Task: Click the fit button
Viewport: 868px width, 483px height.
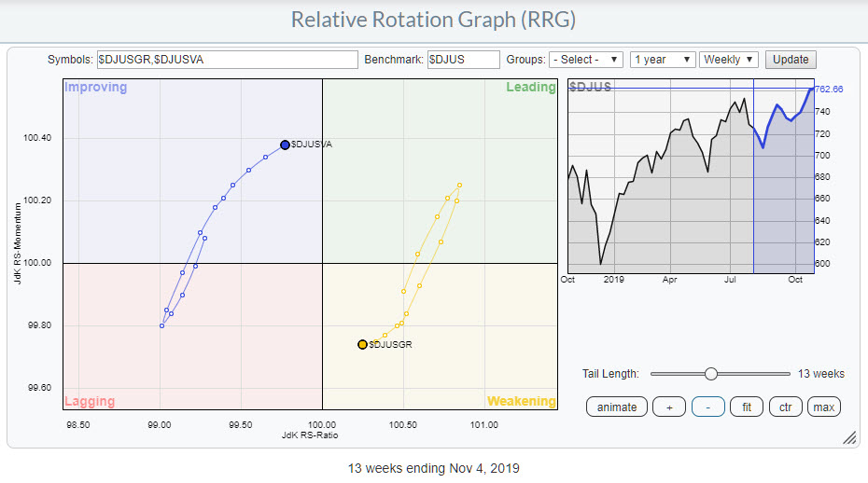Action: tap(746, 407)
